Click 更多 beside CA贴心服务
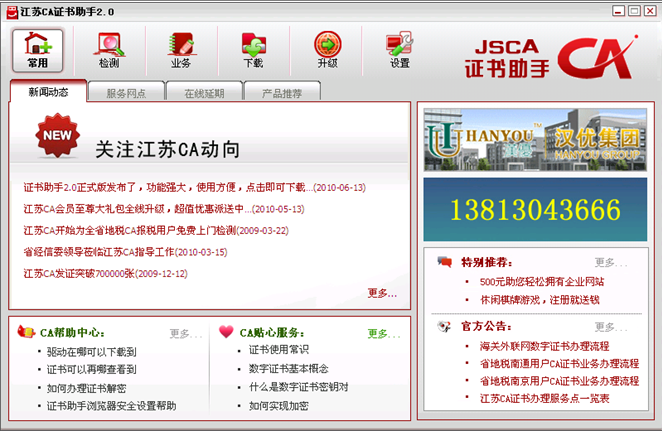This screenshot has height=432, width=662. (383, 334)
